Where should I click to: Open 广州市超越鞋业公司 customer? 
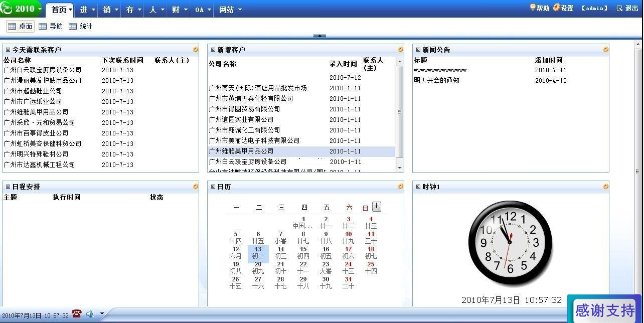point(33,91)
